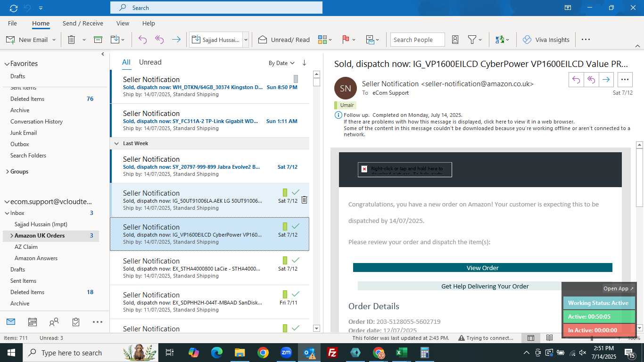This screenshot has height=362, width=644.
Task: Filter message list to Unread
Action: pyautogui.click(x=150, y=62)
